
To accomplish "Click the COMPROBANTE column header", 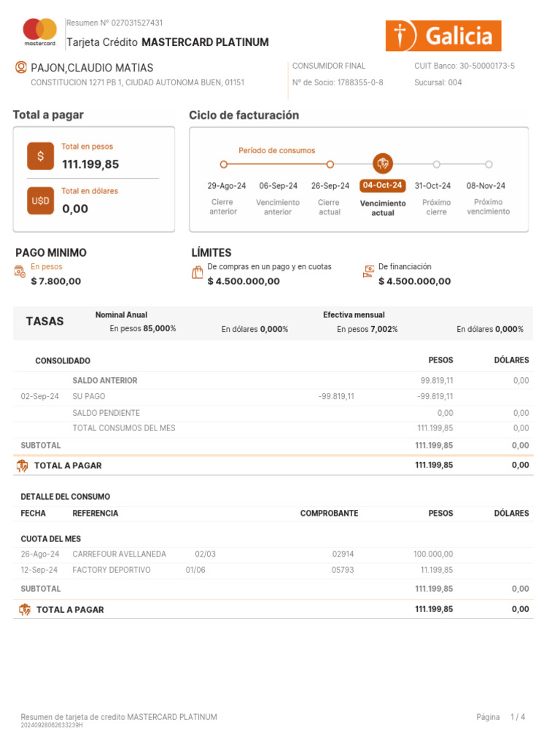I will [329, 514].
